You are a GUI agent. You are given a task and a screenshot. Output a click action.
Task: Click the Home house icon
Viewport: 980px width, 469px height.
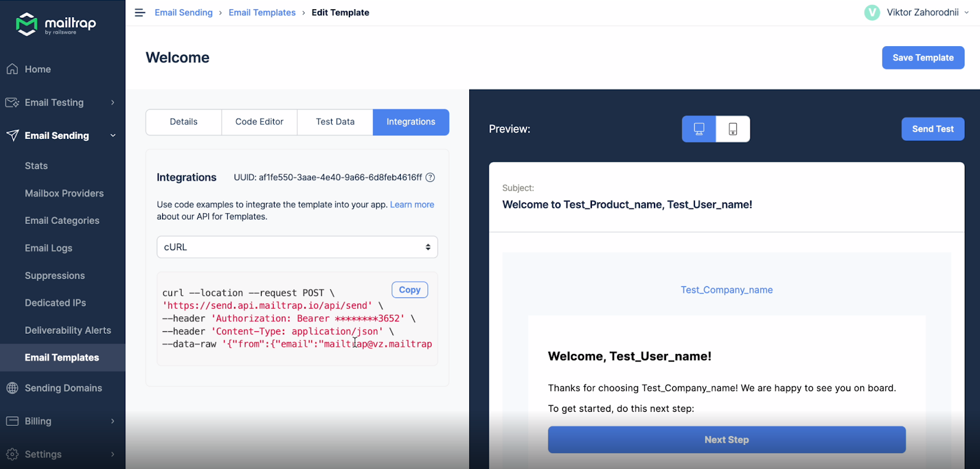12,69
